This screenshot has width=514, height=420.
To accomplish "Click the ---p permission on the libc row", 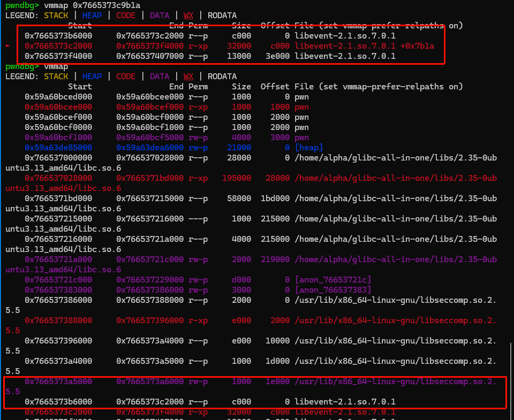I will pos(198,219).
